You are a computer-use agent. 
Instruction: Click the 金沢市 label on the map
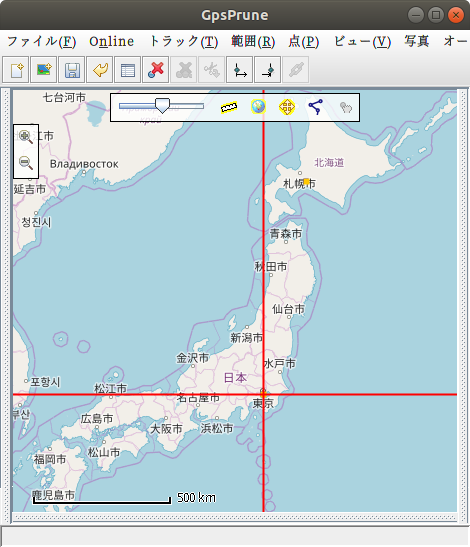193,358
